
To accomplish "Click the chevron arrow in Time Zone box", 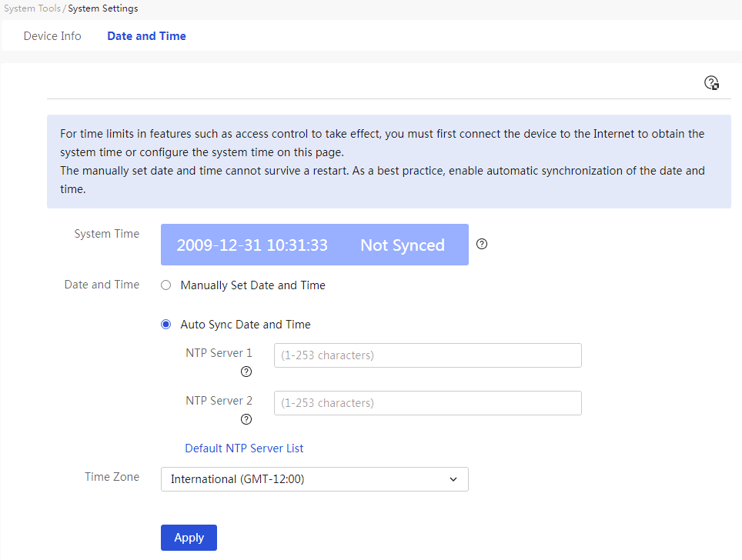I will point(453,479).
